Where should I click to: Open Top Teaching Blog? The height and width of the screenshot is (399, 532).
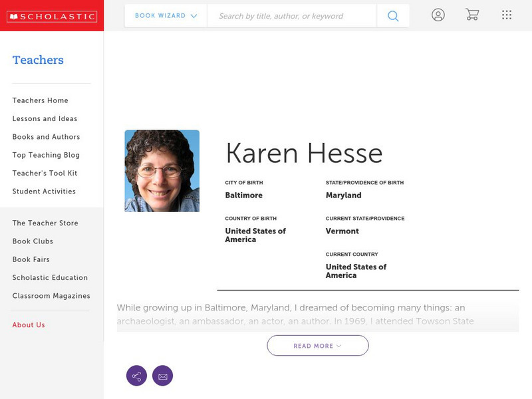(46, 155)
